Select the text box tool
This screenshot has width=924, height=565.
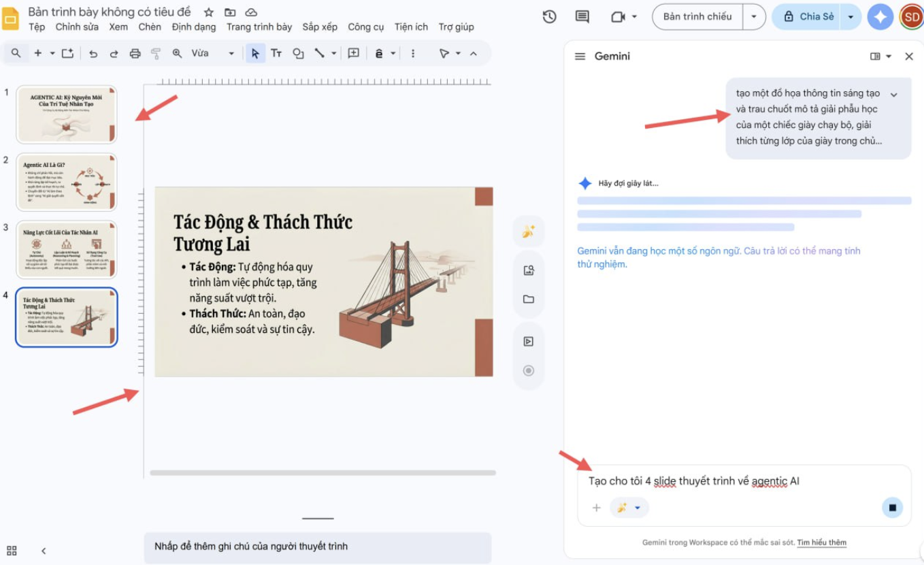pos(276,52)
